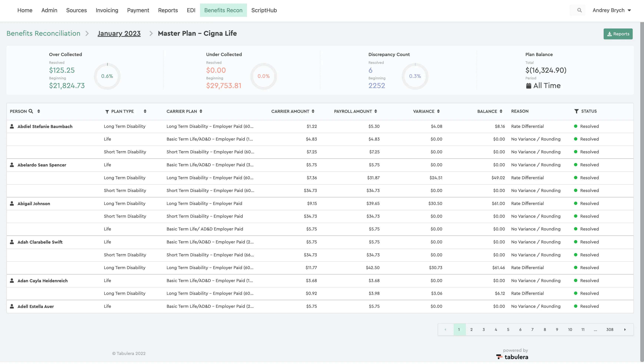Click person icon beside Abigail Johnson
This screenshot has width=644, height=364.
pos(12,203)
